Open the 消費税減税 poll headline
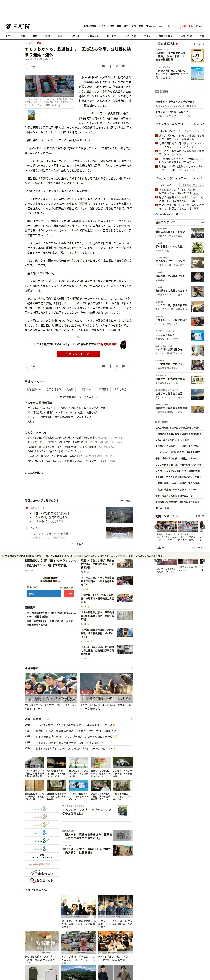The width and height of the screenshot is (210, 980). tap(50, 563)
